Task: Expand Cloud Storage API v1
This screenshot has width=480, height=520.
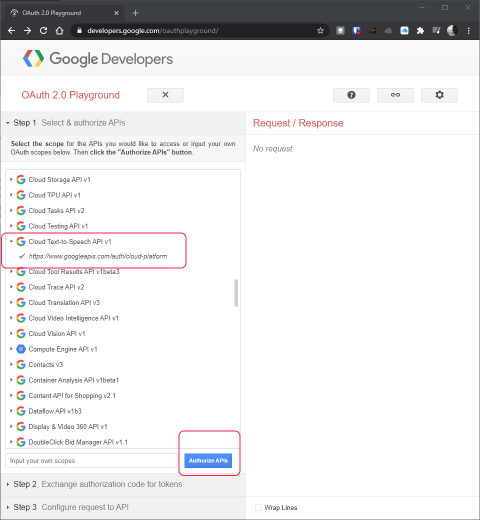Action: [x=11, y=179]
